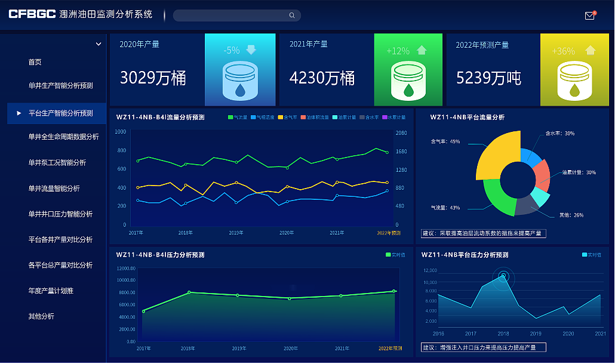The height and width of the screenshot is (364, 615).
Task: Toggle the 气相温度 blue legend swatch
Action: coord(253,117)
